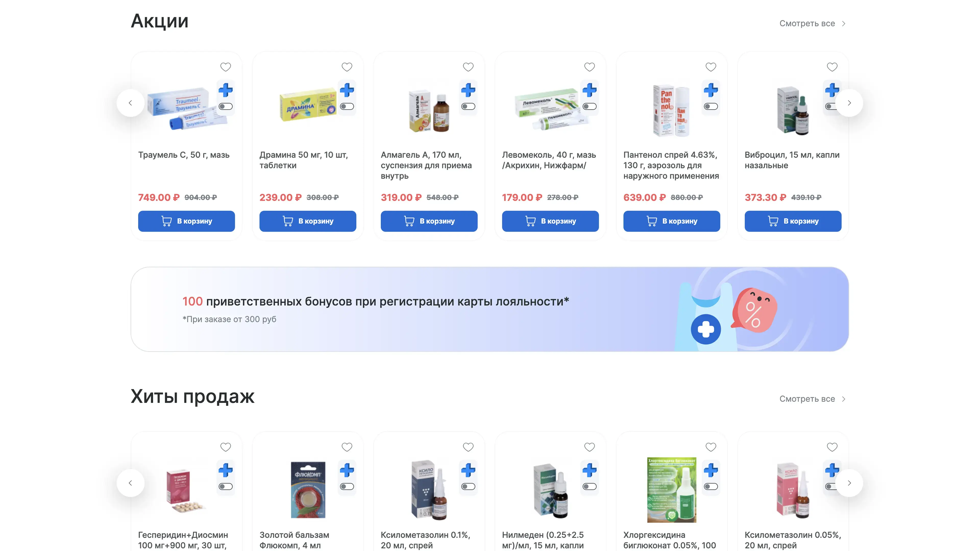Open the Алмагель А product image

429,111
